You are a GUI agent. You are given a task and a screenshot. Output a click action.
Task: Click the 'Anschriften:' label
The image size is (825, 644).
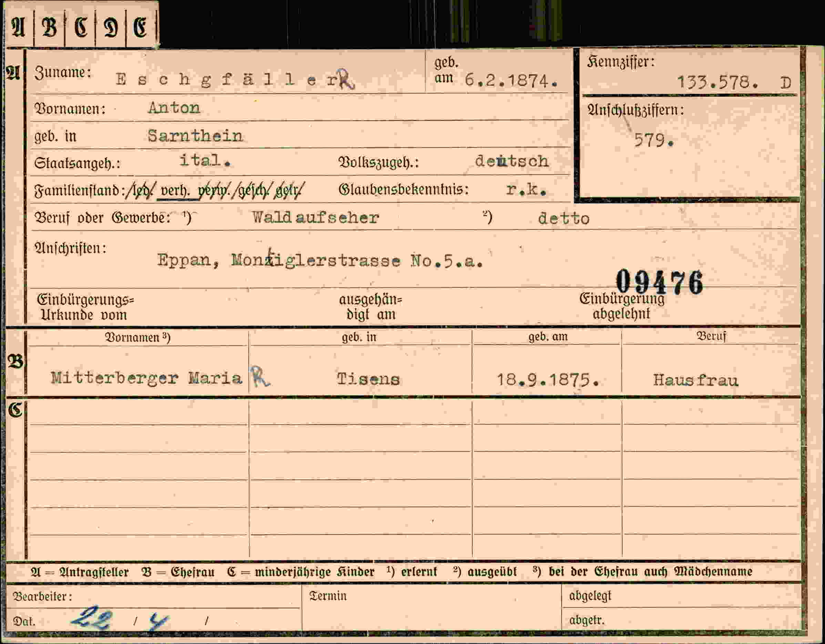pyautogui.click(x=70, y=248)
